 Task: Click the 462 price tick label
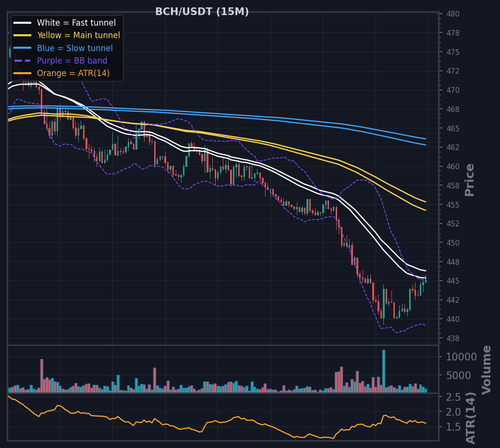453,147
